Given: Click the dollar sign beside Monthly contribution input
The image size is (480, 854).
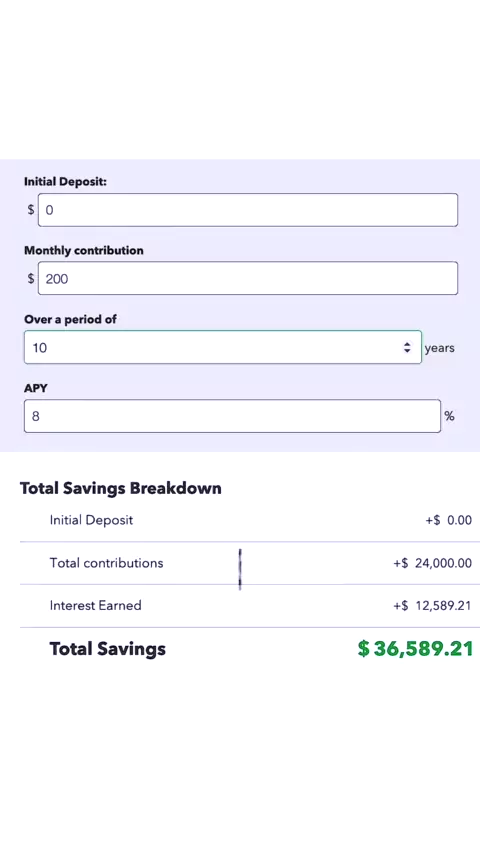Looking at the screenshot, I should tap(31, 278).
